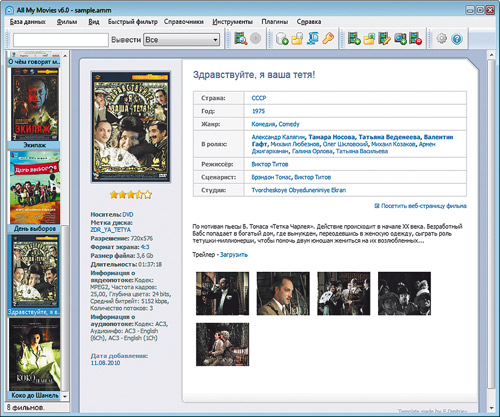Open the 'Справочники' menu
500x417 pixels.
[x=184, y=22]
